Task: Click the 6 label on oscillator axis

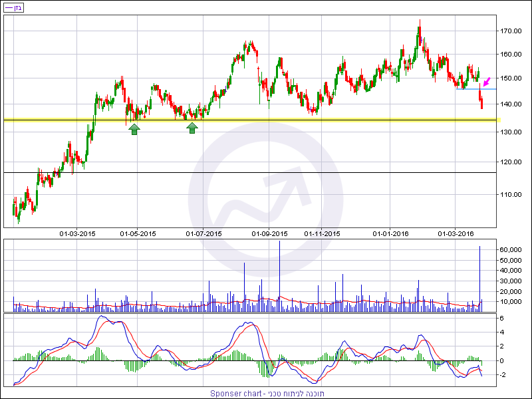Action: click(503, 319)
